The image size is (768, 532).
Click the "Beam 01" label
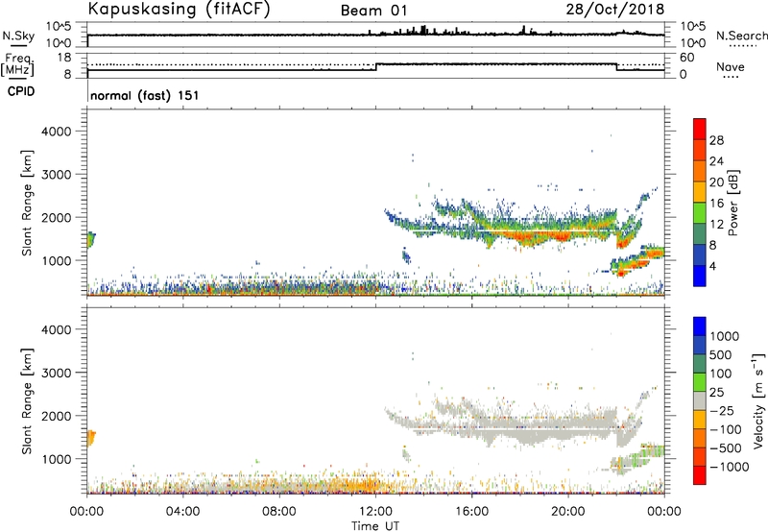click(x=373, y=11)
